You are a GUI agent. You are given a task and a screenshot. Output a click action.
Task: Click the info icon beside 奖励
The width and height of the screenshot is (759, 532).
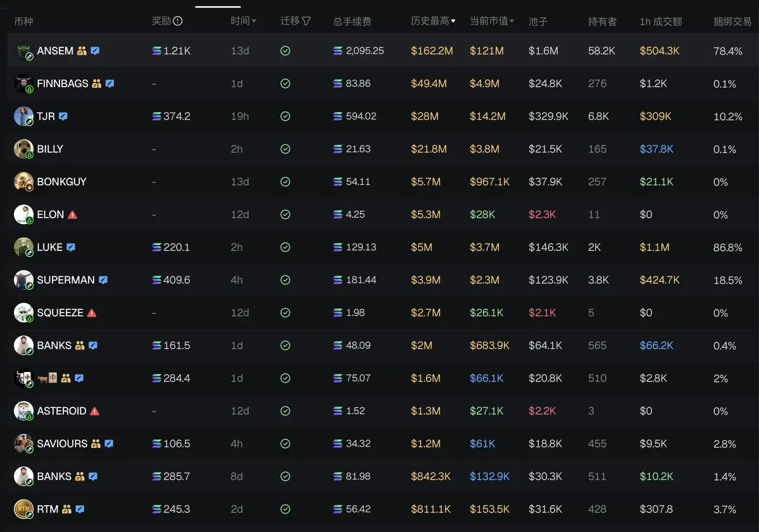pyautogui.click(x=178, y=21)
